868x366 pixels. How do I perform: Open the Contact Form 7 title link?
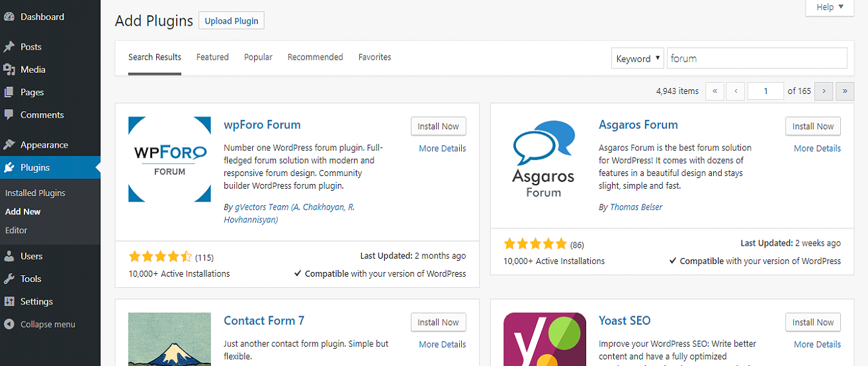coord(264,320)
